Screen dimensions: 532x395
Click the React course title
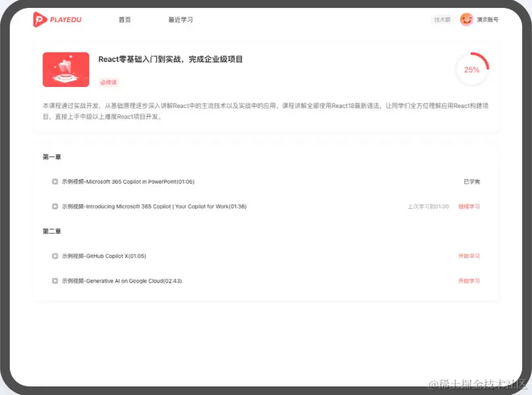(x=171, y=59)
